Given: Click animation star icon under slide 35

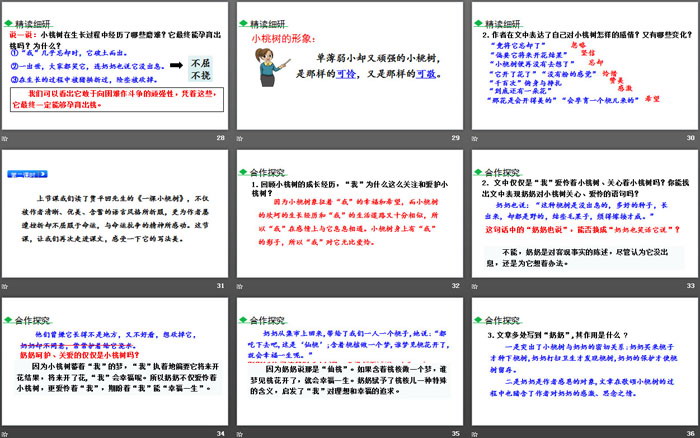Looking at the screenshot, I should click(x=240, y=434).
